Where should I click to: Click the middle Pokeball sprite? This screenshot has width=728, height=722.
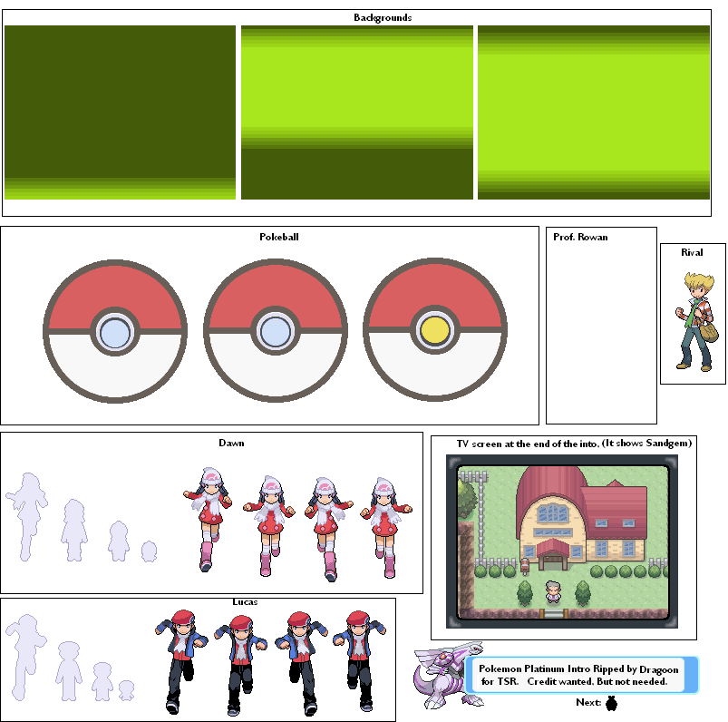276,329
